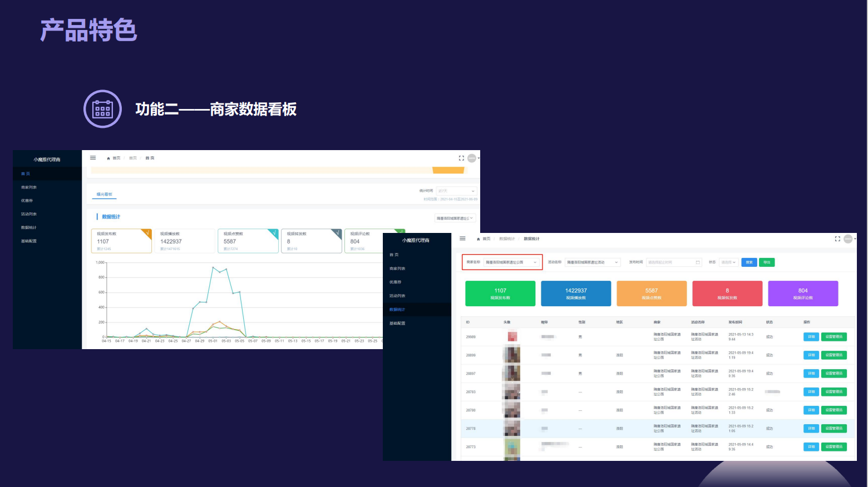Click hamburger menu icon in 数据统计 window
868x487 pixels.
pos(462,238)
